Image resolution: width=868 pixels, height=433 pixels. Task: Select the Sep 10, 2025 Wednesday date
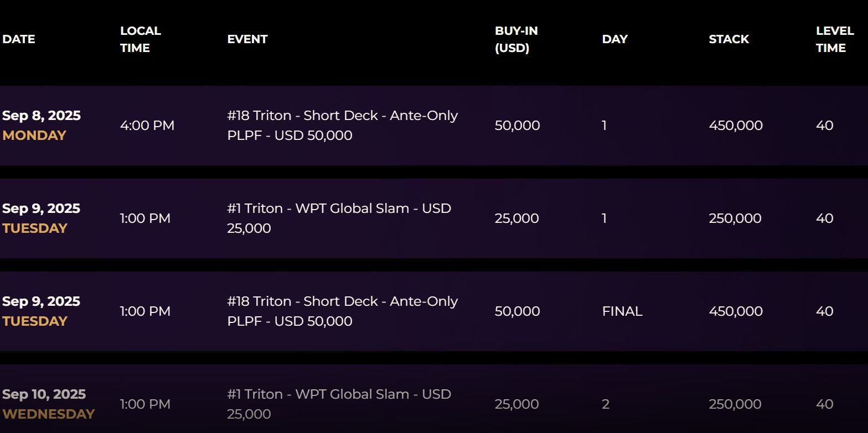[48, 404]
